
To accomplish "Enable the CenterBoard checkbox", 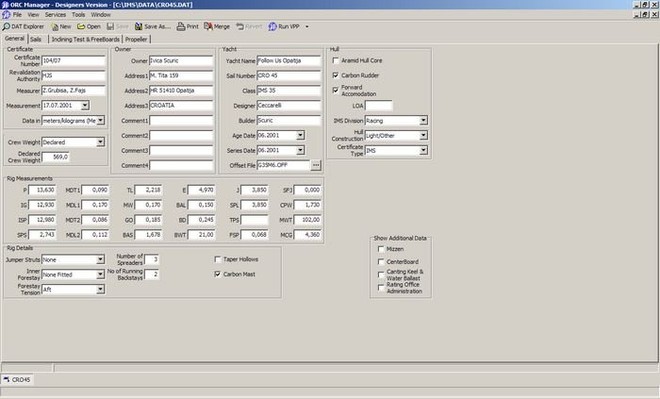I will click(x=381, y=262).
